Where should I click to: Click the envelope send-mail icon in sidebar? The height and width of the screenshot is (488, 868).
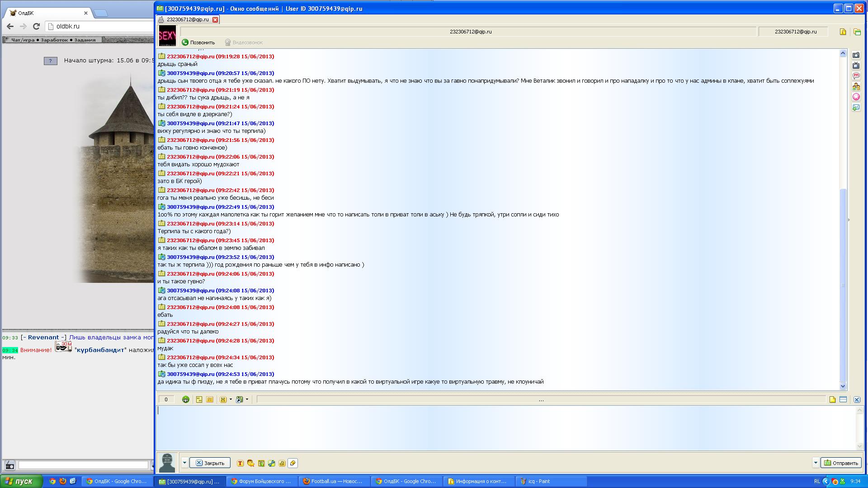(856, 108)
